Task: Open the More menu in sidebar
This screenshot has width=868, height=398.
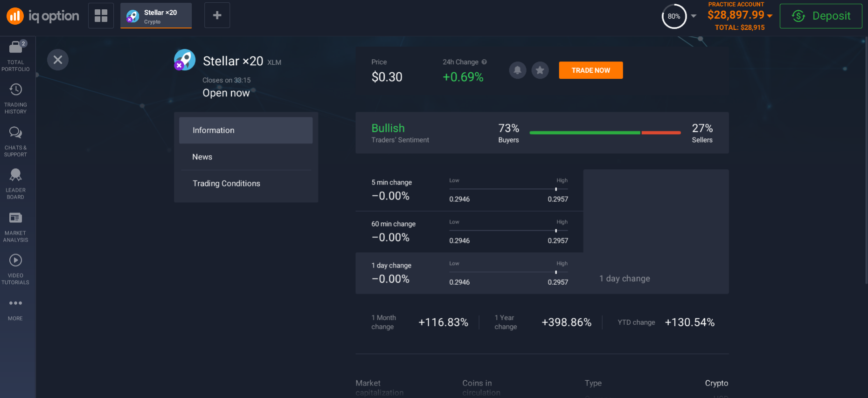Action: [x=15, y=309]
